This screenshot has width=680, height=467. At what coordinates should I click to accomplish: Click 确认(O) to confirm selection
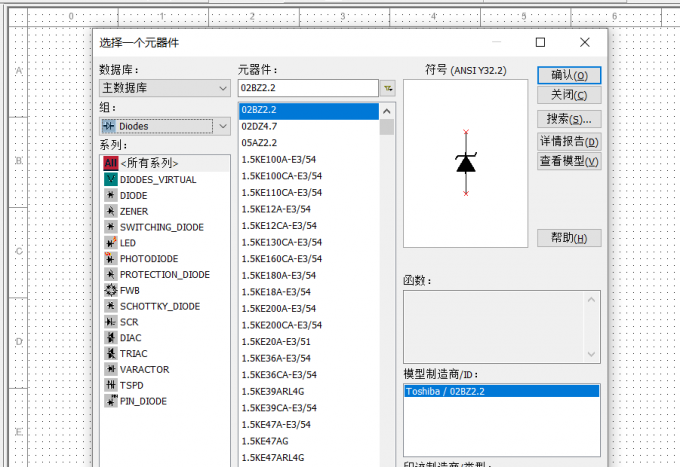point(569,75)
